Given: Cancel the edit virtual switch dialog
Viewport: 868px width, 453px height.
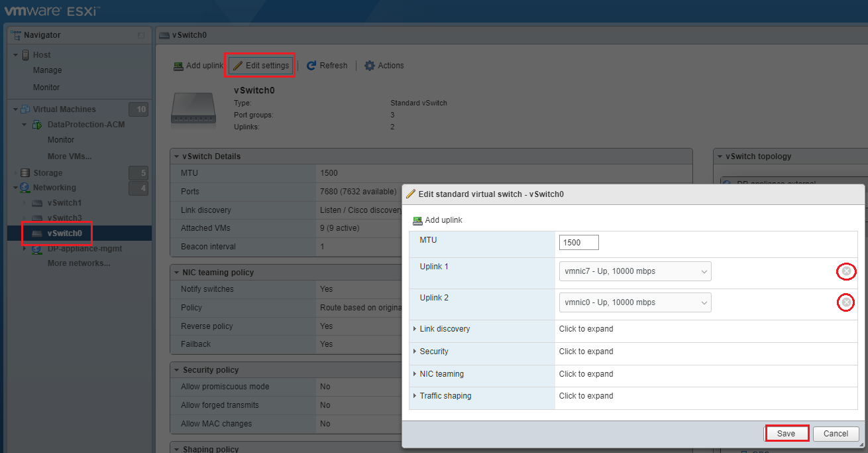Looking at the screenshot, I should [x=836, y=434].
